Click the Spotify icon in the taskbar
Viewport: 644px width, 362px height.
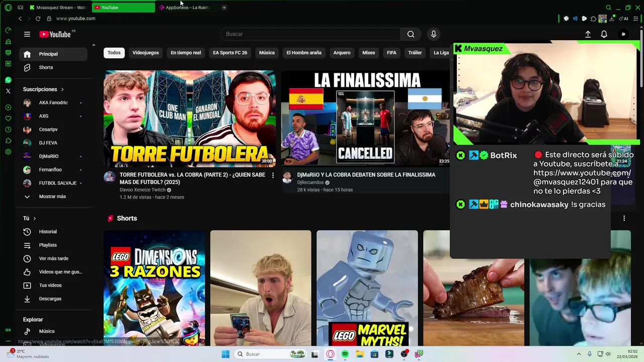[345, 354]
